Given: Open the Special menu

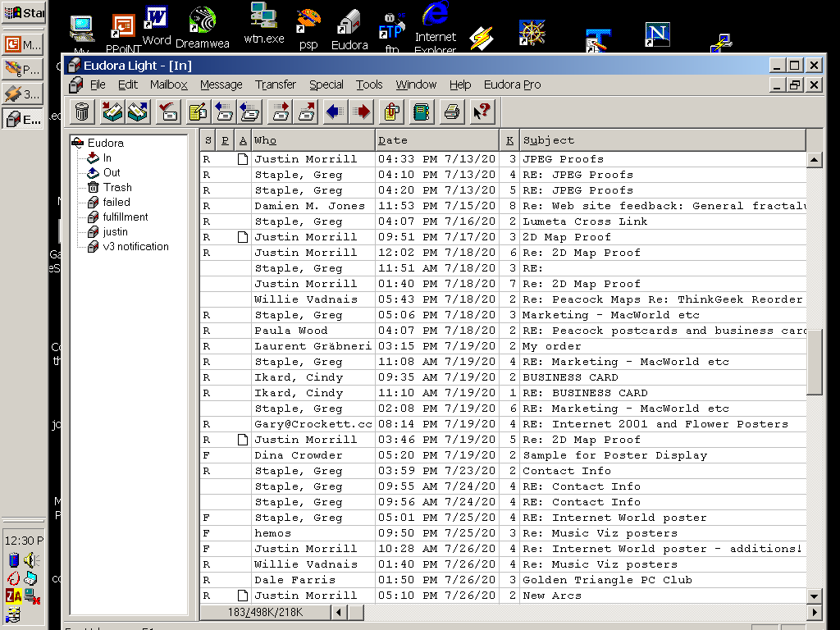Looking at the screenshot, I should click(x=326, y=84).
